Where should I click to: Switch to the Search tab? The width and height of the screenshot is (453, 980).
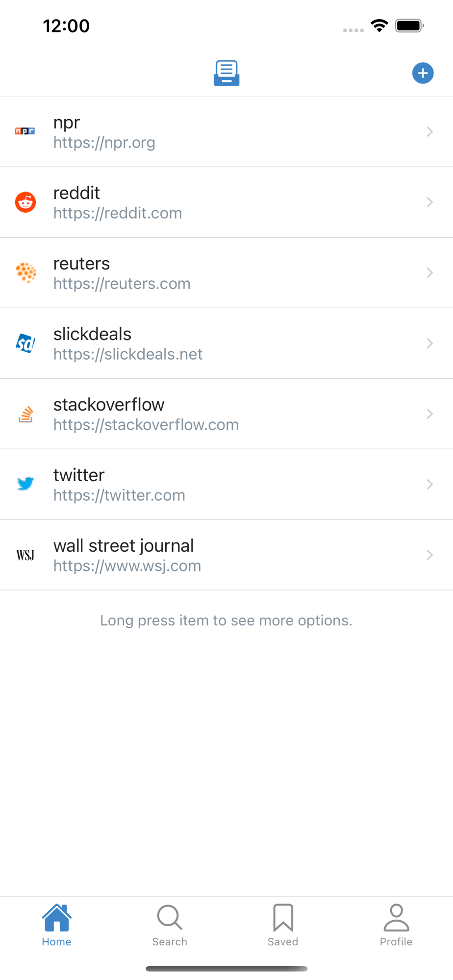click(170, 925)
